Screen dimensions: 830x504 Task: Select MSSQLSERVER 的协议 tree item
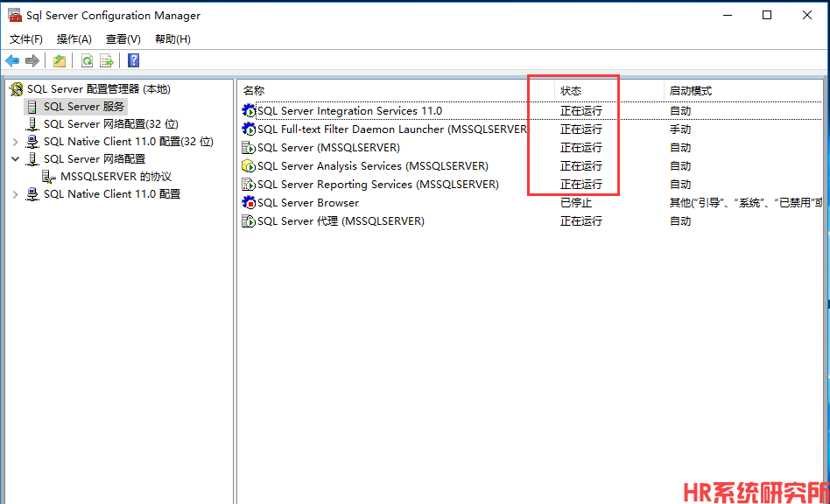[x=116, y=177]
